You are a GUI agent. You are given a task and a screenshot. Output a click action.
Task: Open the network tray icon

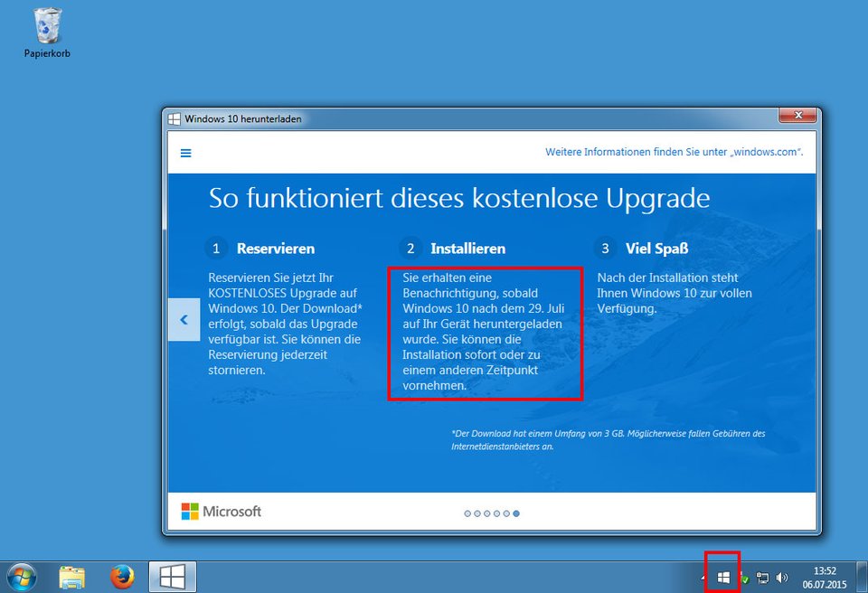[763, 578]
